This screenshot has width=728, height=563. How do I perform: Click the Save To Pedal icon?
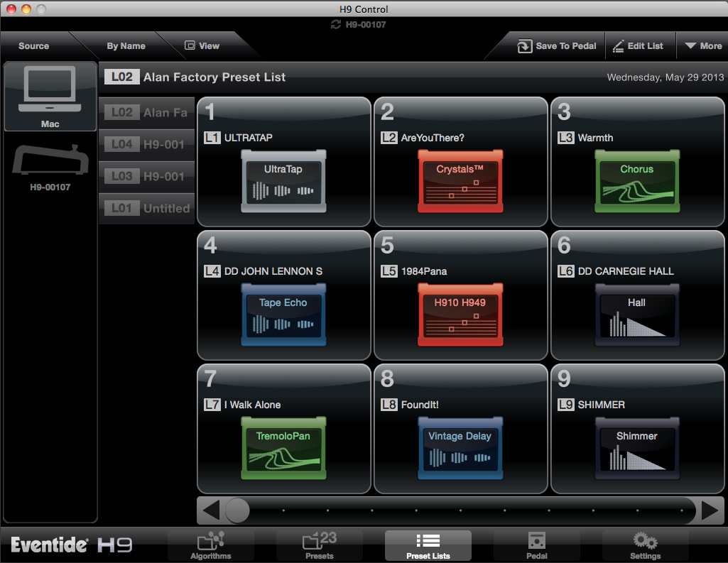pyautogui.click(x=525, y=46)
